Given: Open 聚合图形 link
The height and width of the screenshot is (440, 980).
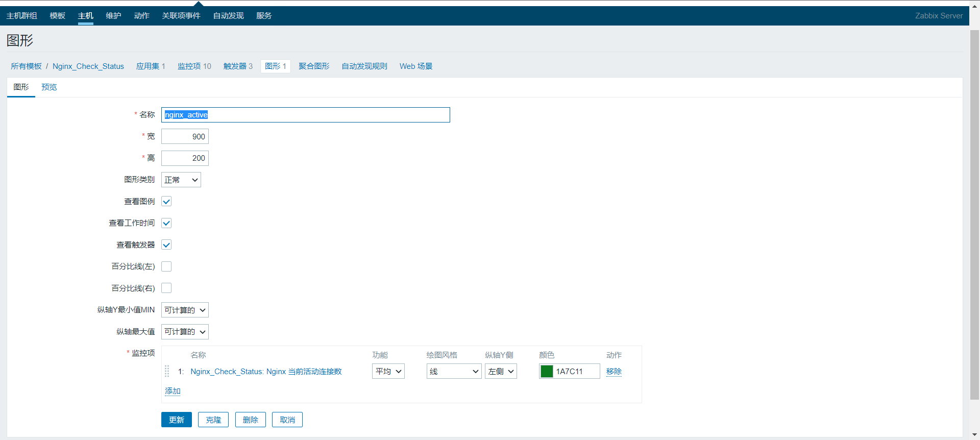Looking at the screenshot, I should point(314,66).
